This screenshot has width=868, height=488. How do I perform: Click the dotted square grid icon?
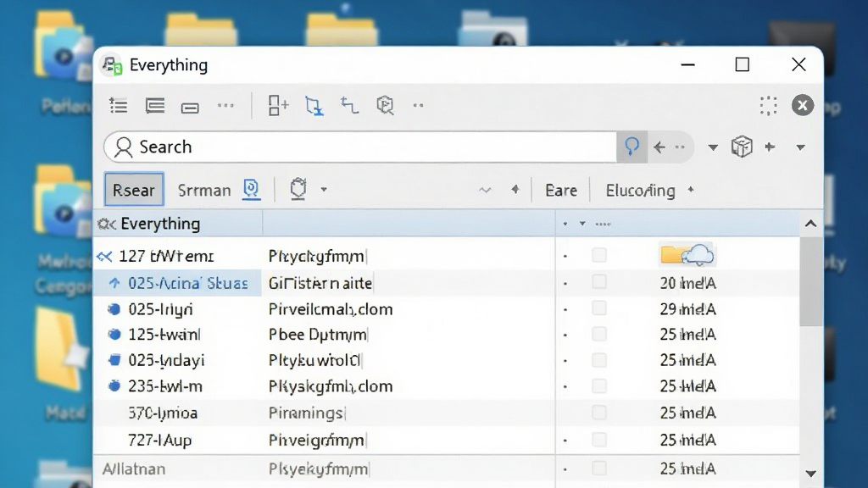point(768,105)
